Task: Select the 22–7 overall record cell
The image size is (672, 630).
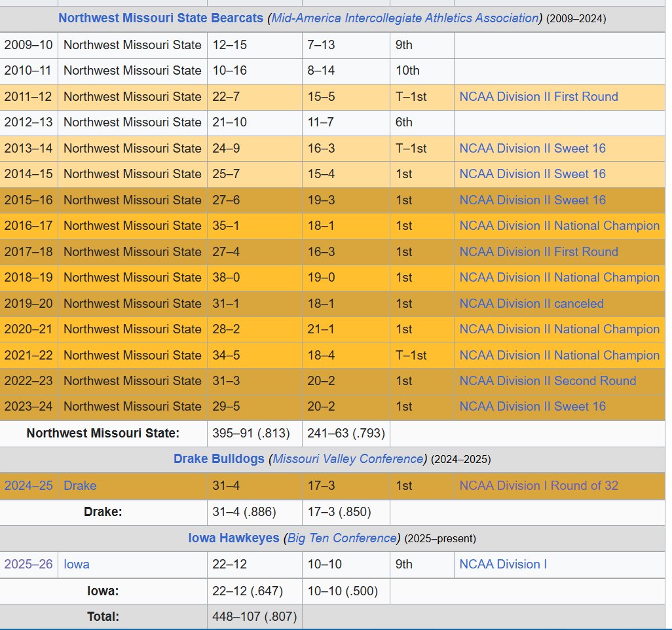Action: (x=255, y=97)
